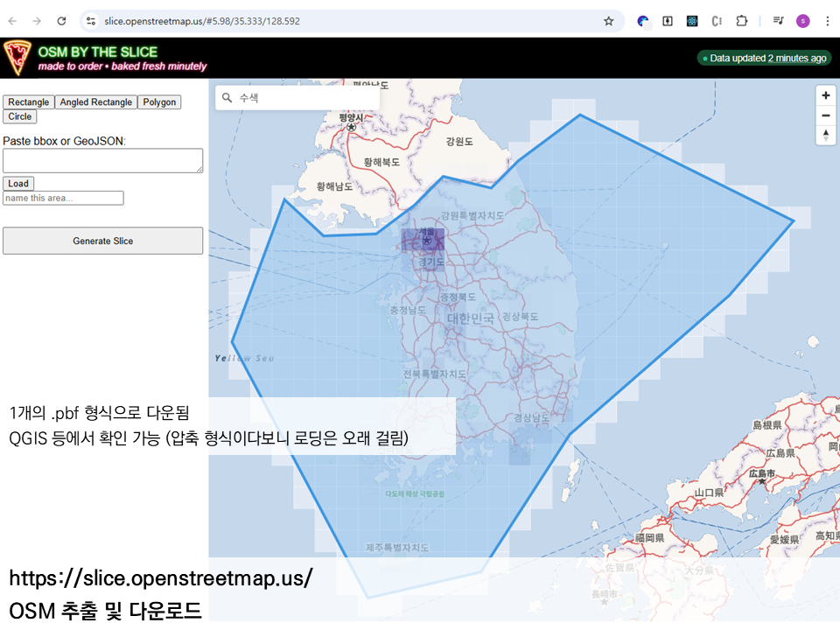Viewport: 840px width, 630px height.
Task: Open the media control playlist icon
Action: [779, 21]
